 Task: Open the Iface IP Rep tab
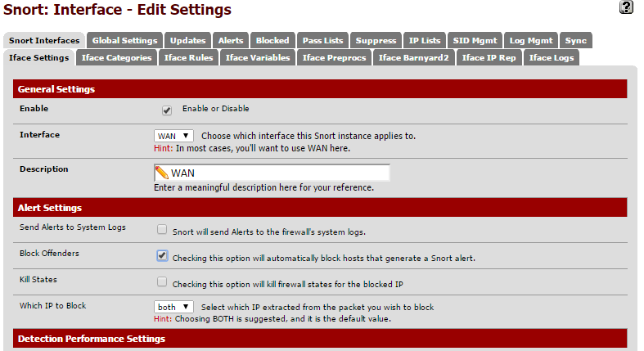(489, 57)
